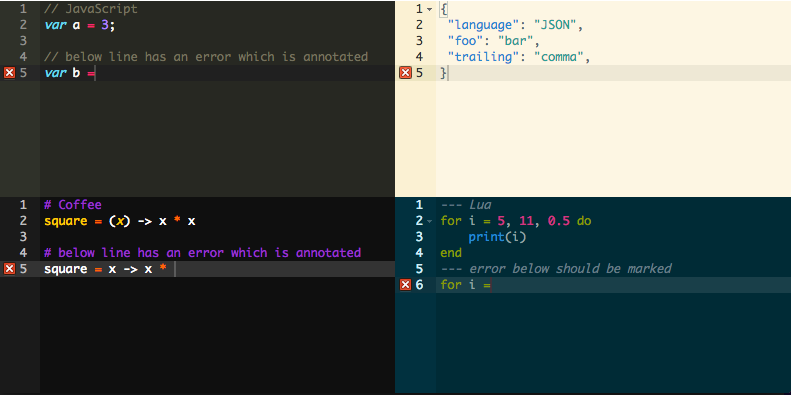Click the closing brace in the JSON editor
Image resolution: width=791 pixels, height=395 pixels.
coord(443,73)
